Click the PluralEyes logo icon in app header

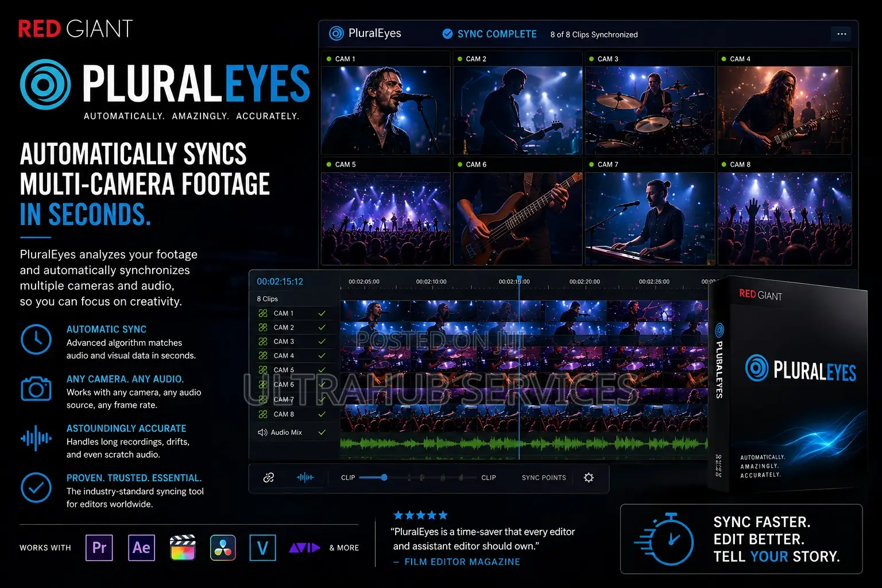click(x=336, y=33)
